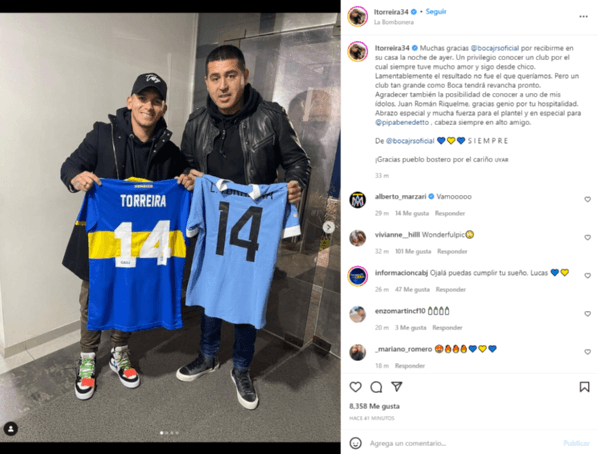Image resolution: width=598 pixels, height=454 pixels.
Task: Open the three-dot more options menu
Action: tap(583, 16)
